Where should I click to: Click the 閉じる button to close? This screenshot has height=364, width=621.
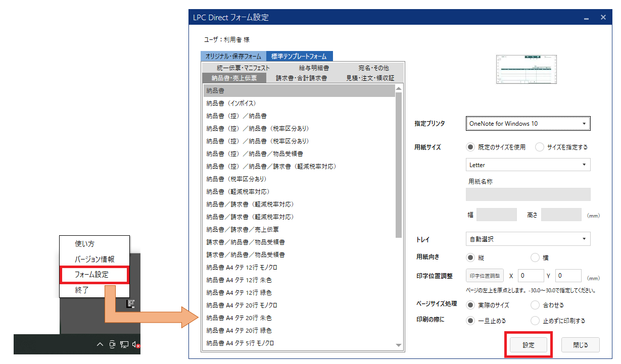click(580, 345)
